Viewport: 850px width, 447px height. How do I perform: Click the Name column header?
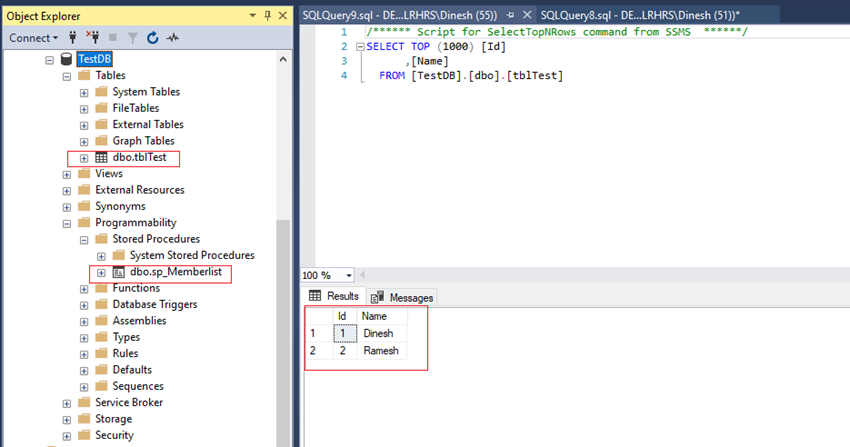click(381, 316)
